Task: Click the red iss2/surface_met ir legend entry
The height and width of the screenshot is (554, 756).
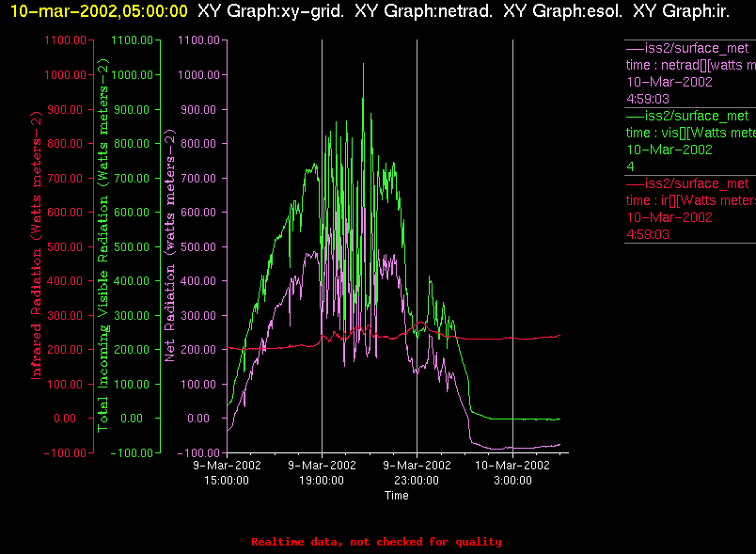Action: pos(687,183)
